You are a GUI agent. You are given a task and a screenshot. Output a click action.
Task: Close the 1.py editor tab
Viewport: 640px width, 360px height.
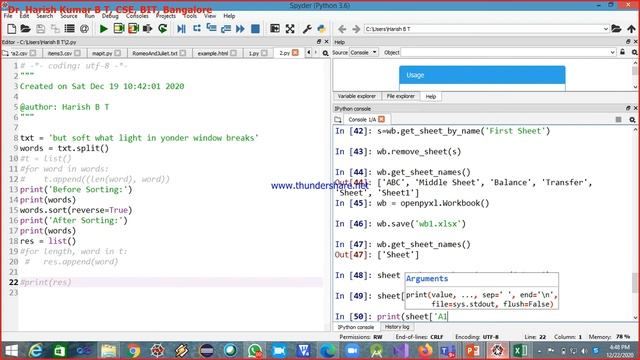264,53
